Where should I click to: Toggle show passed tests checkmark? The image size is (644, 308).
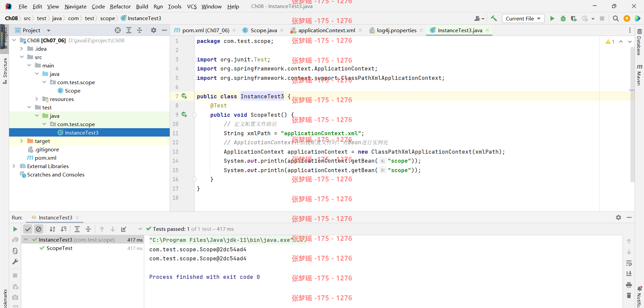[28, 229]
